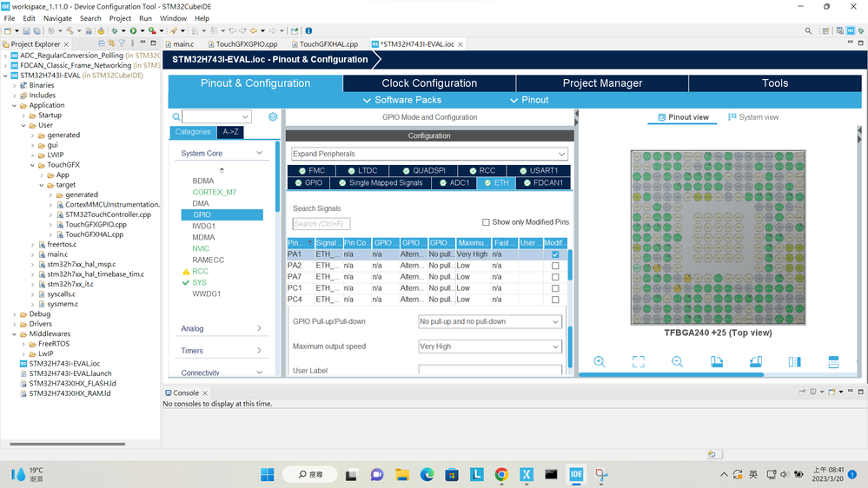Click the TFBGA240 chip package image

[x=718, y=237]
